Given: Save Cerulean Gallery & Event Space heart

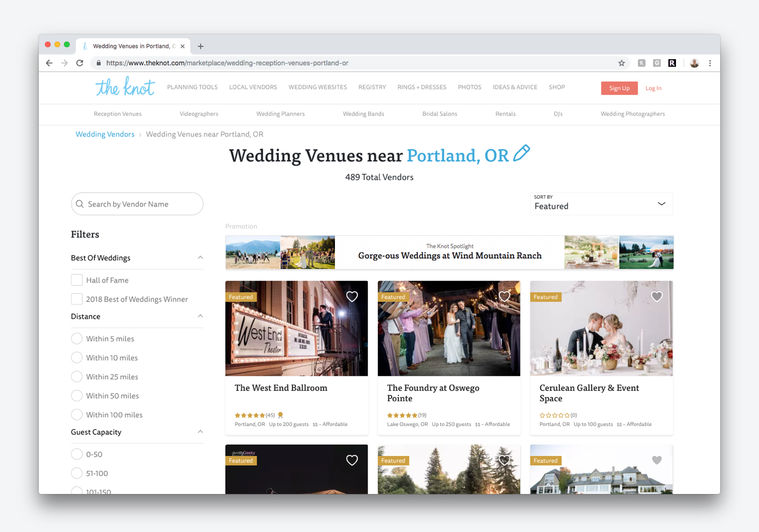Looking at the screenshot, I should point(657,297).
